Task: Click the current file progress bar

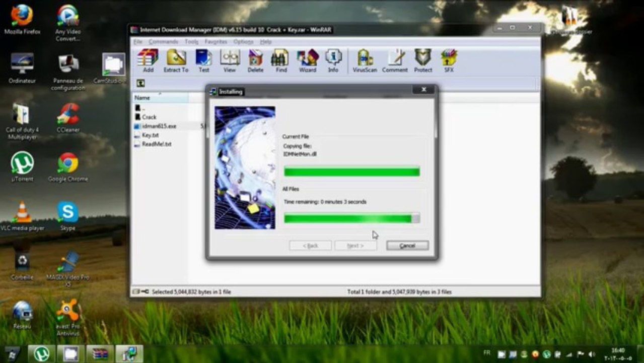Action: (x=351, y=172)
